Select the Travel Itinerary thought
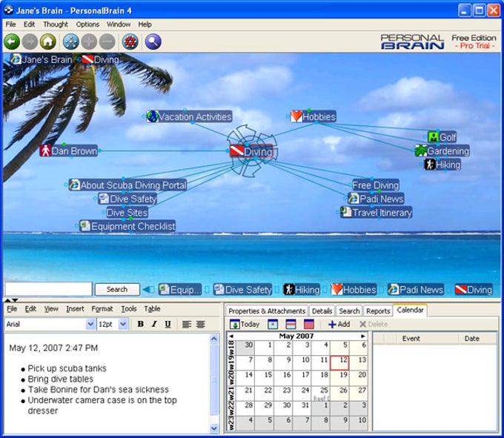The height and width of the screenshot is (438, 504). [377, 213]
